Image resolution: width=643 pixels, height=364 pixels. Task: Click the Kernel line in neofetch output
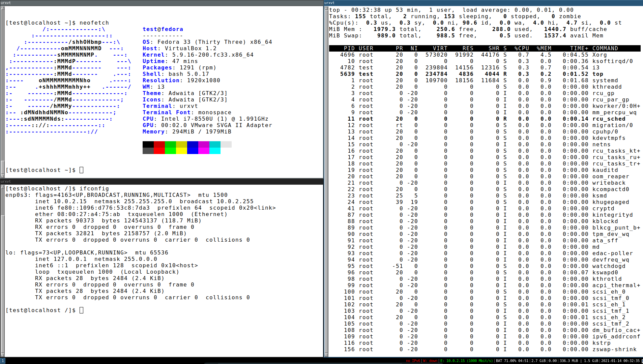(x=198, y=55)
